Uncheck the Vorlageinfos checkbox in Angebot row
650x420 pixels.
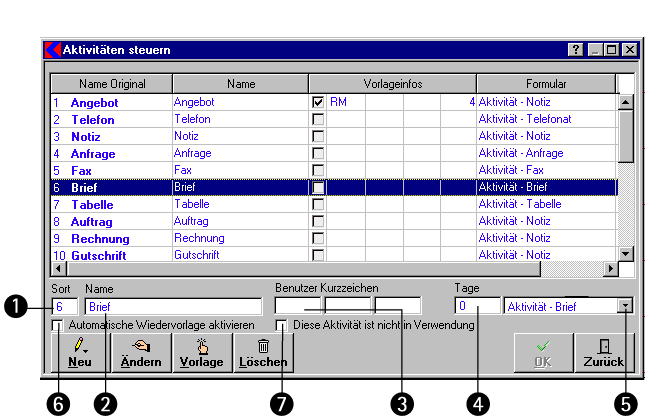(x=318, y=102)
